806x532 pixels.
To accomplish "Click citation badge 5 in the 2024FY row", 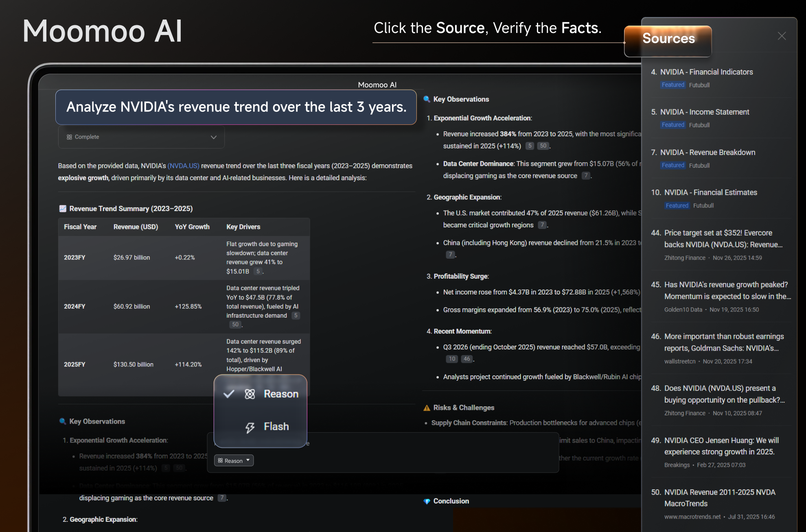I will pos(296,316).
